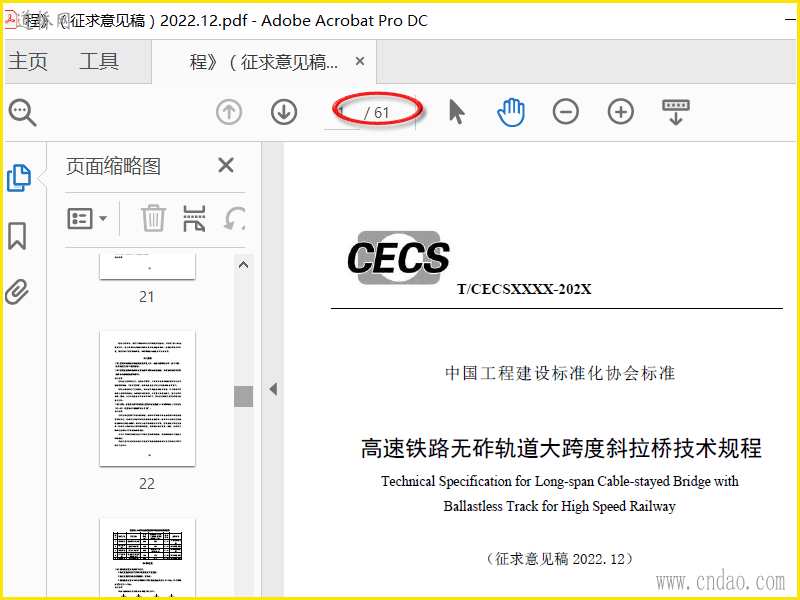Switch to the 主页 tab
This screenshot has height=600, width=800.
[28, 61]
